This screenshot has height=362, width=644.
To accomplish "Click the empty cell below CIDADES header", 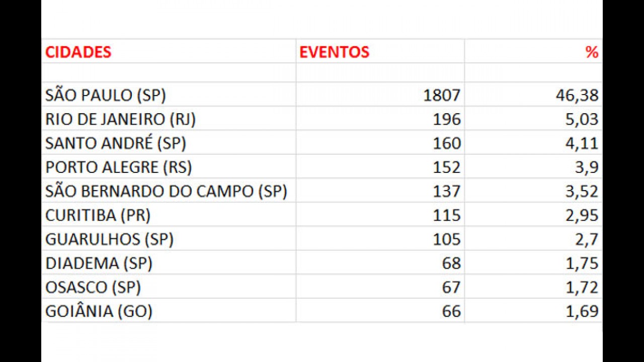I will 169,73.
